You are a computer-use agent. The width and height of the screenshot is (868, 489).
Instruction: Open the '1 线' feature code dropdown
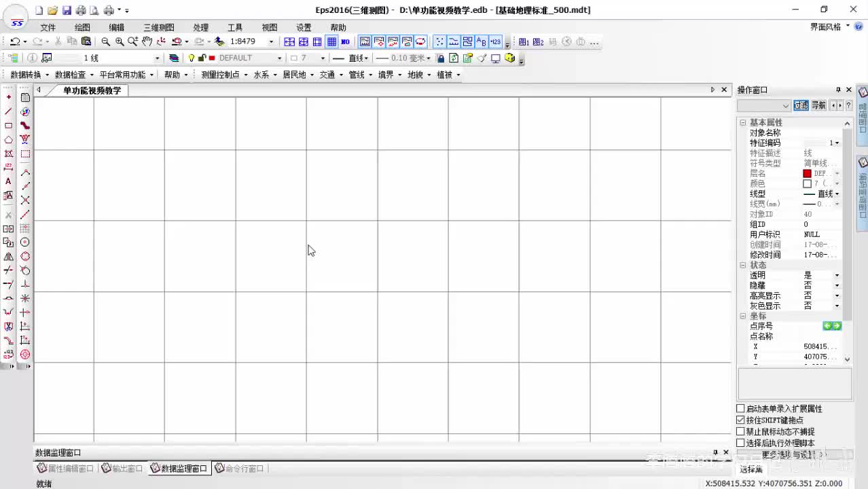pyautogui.click(x=157, y=58)
